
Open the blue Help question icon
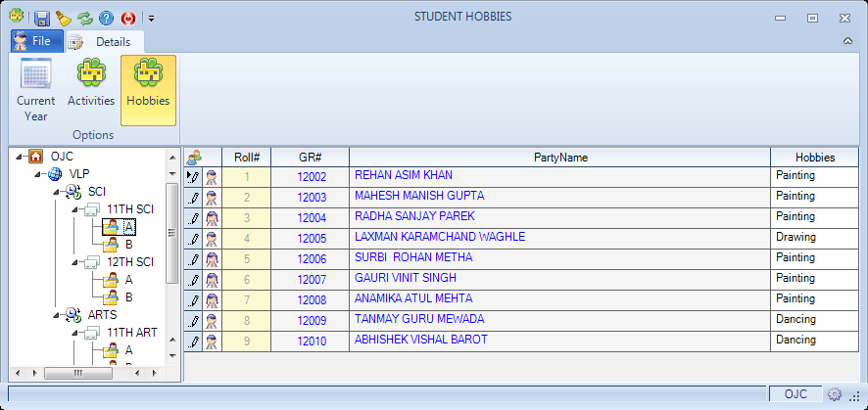coord(106,19)
